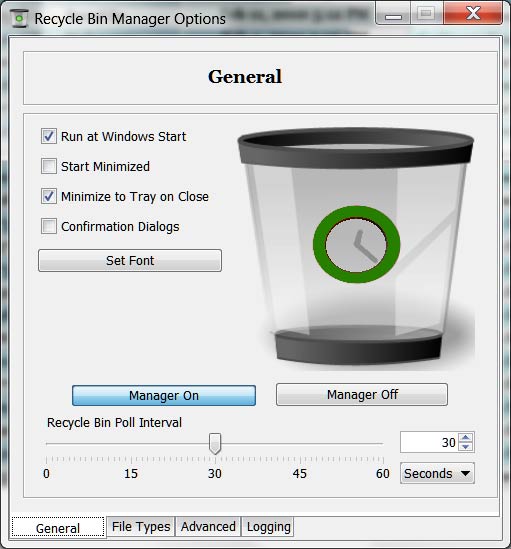Image resolution: width=511 pixels, height=549 pixels.
Task: Turn the manager on with Manager On
Action: point(164,396)
